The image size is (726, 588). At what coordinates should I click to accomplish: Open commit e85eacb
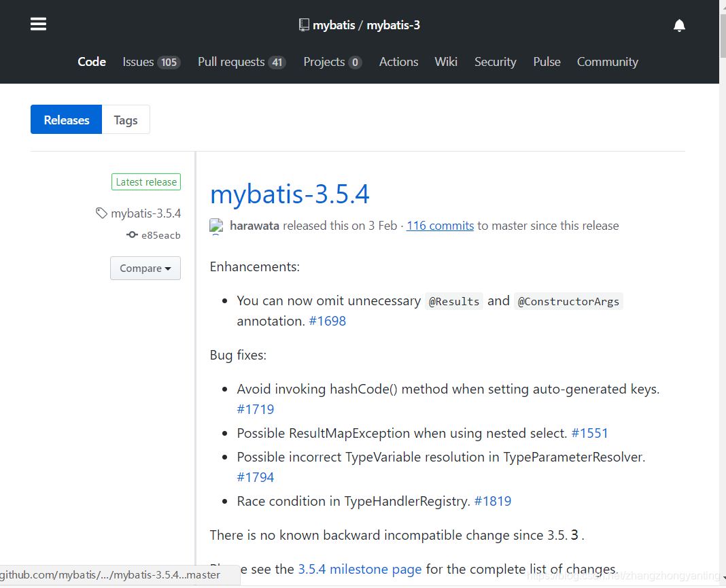point(160,235)
